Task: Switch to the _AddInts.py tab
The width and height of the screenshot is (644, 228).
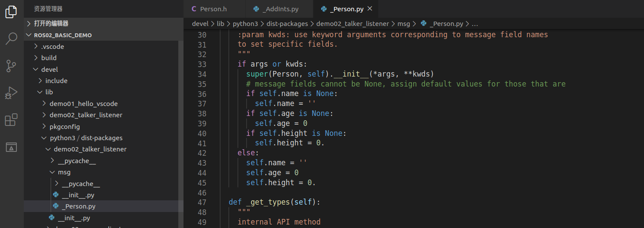Action: click(282, 9)
